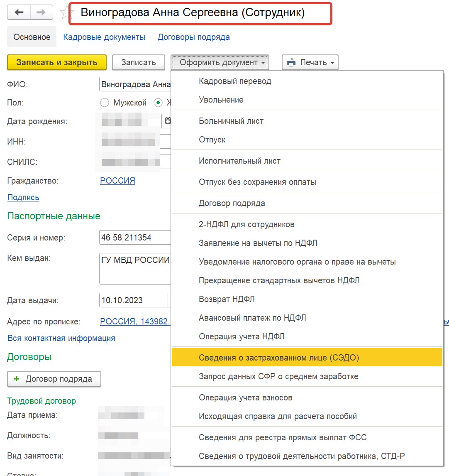Click the Подпись link
Image resolution: width=449 pixels, height=476 pixels.
click(23, 197)
